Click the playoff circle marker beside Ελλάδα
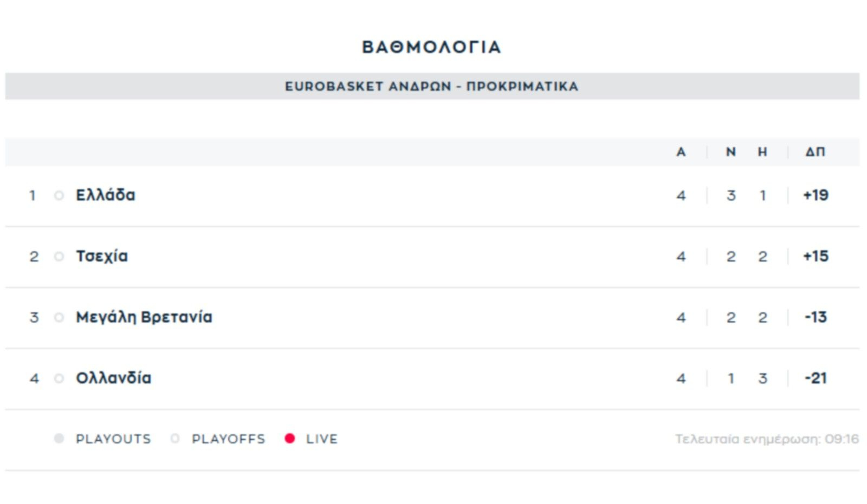Viewport: 867px width, 504px height. [59, 195]
